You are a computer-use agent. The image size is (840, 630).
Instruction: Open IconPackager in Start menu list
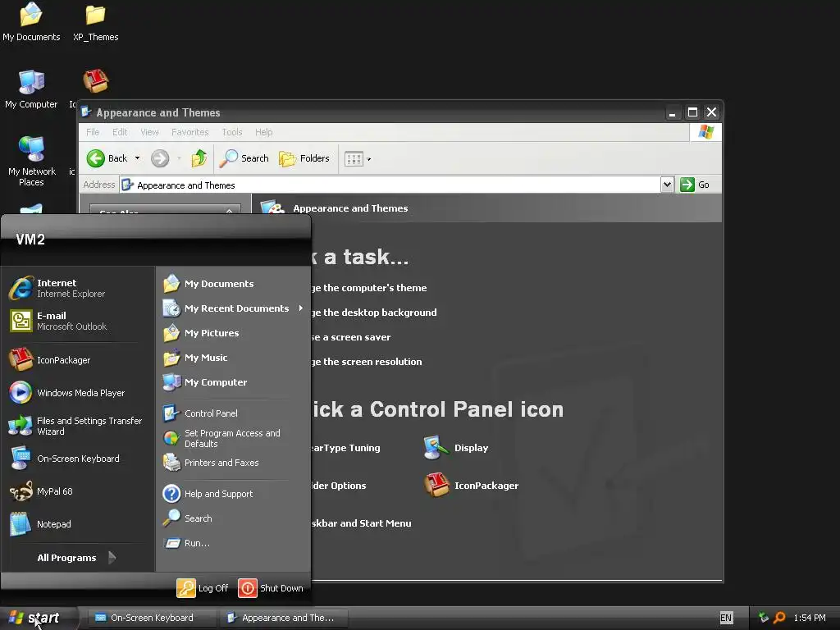tap(50, 360)
